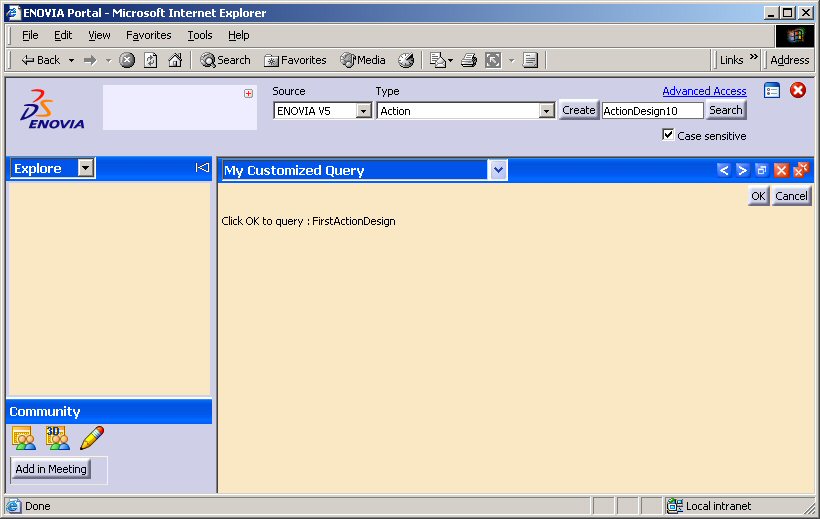Open the Media toolbar button
Image resolution: width=820 pixels, height=519 pixels.
click(x=362, y=60)
